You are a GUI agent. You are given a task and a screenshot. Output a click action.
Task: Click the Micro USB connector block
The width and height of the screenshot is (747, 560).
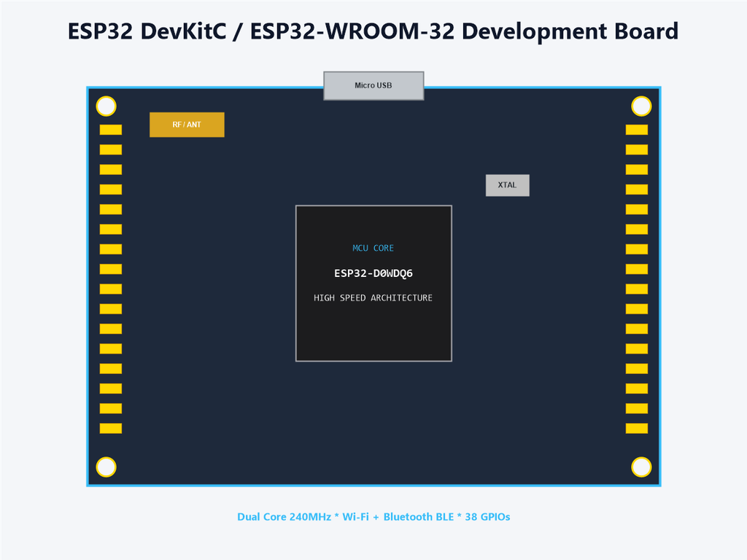coord(373,86)
